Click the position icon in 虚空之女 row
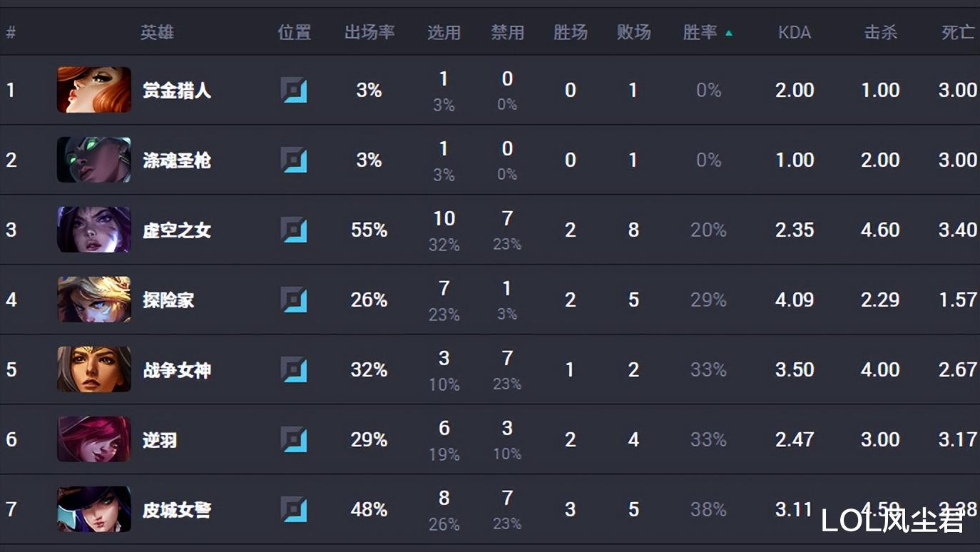The image size is (980, 552). click(294, 230)
